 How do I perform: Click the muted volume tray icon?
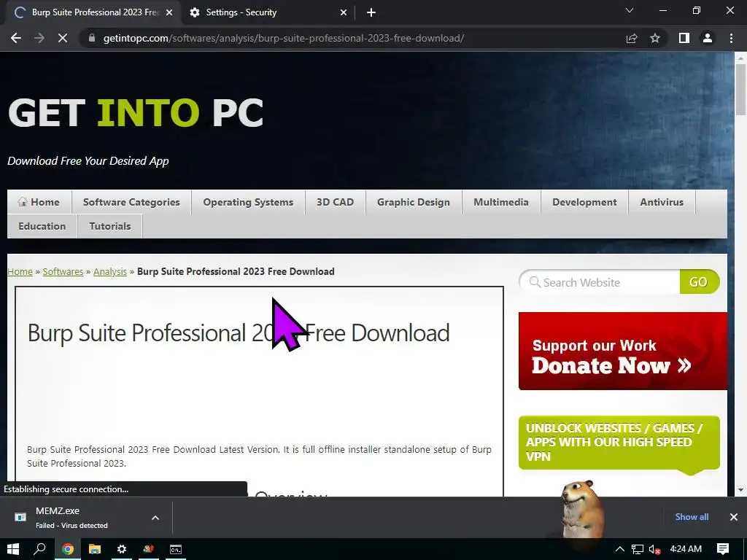coord(655,549)
